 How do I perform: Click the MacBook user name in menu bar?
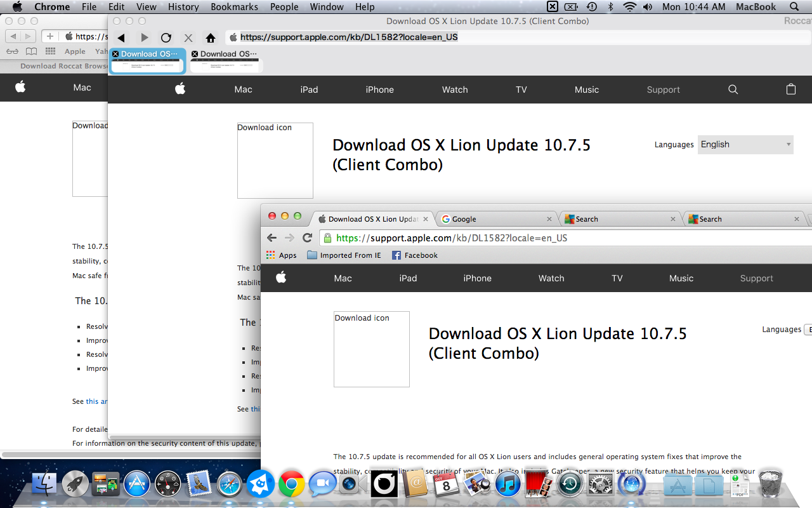(x=756, y=7)
